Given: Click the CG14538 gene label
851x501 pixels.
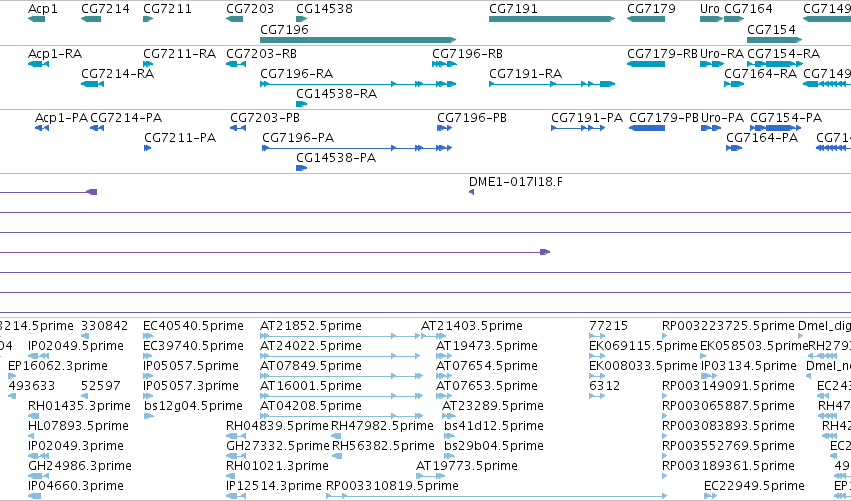Looking at the screenshot, I should click(x=324, y=9).
